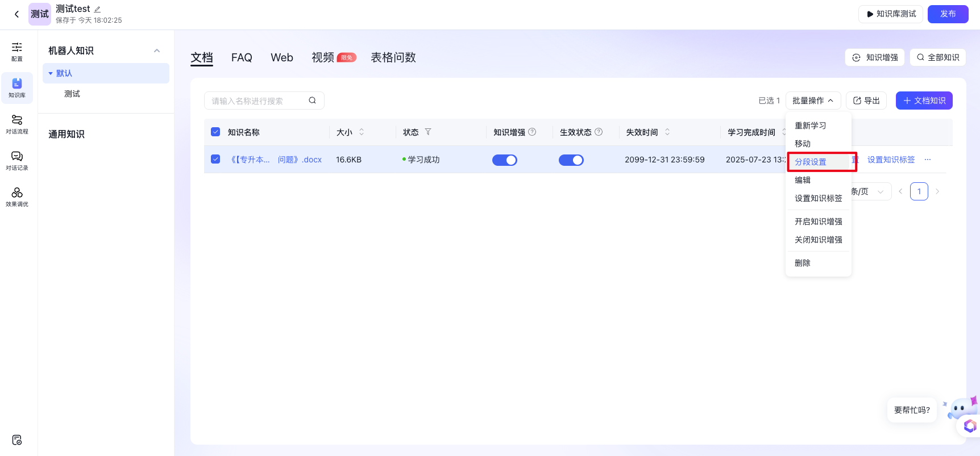Select 分段设置 from the batch menu
The width and height of the screenshot is (980, 456).
[x=811, y=162]
